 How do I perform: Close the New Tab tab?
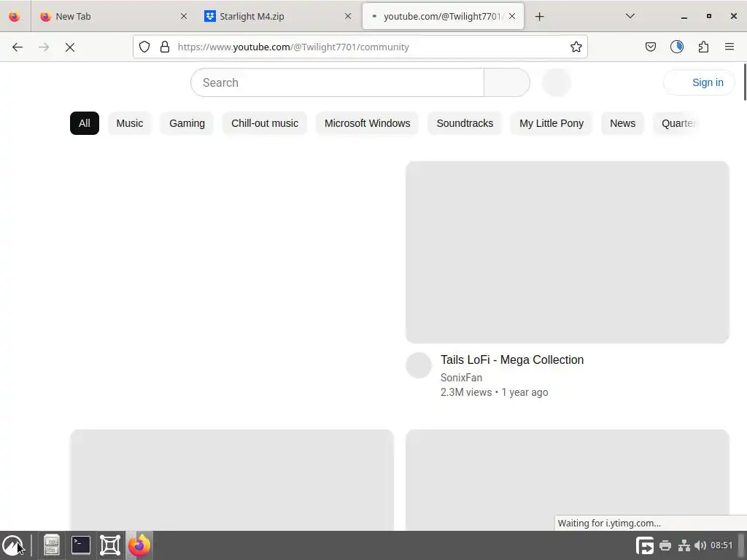point(184,16)
